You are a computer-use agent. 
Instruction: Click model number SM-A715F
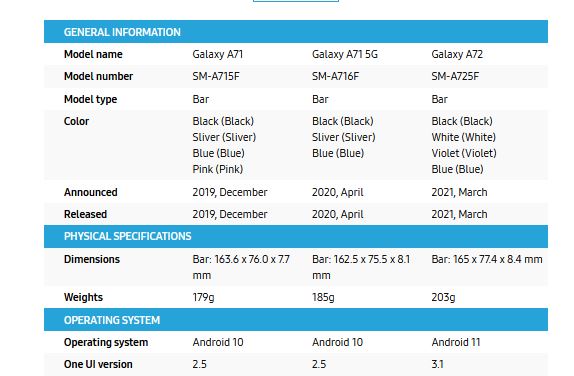click(216, 76)
